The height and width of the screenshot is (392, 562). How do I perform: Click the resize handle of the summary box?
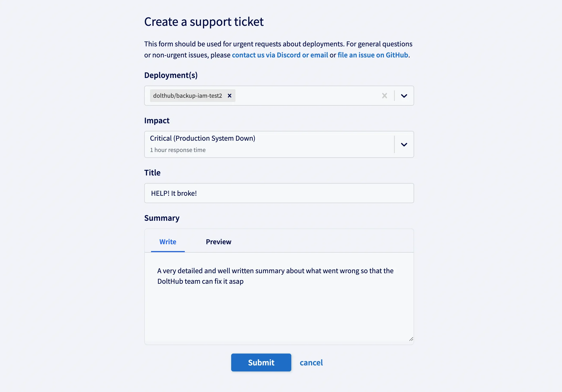tap(411, 340)
